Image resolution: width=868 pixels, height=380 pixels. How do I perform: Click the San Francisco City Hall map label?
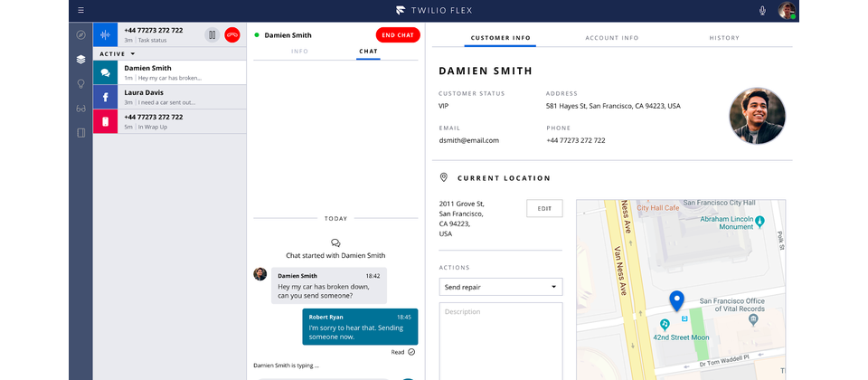click(x=719, y=204)
